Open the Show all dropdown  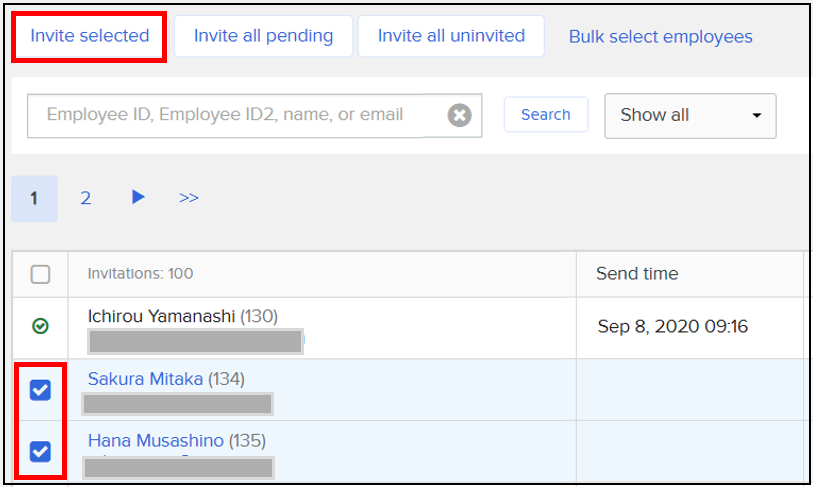[690, 115]
